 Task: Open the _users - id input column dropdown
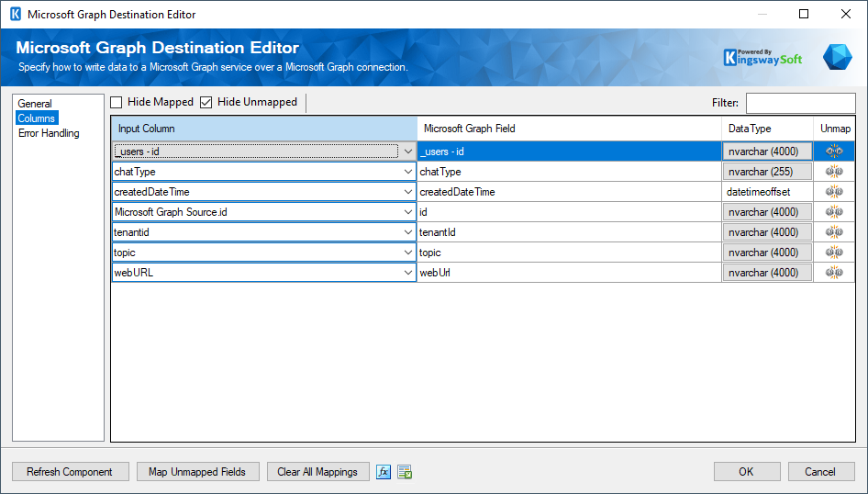408,152
